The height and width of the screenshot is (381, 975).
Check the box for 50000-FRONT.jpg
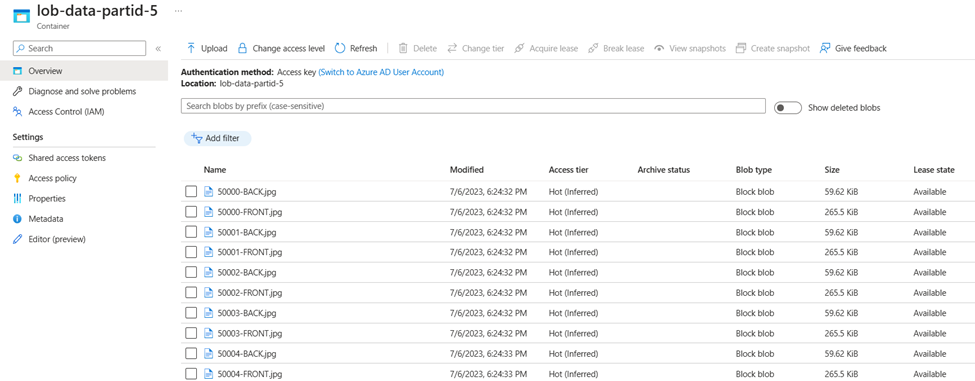click(191, 212)
